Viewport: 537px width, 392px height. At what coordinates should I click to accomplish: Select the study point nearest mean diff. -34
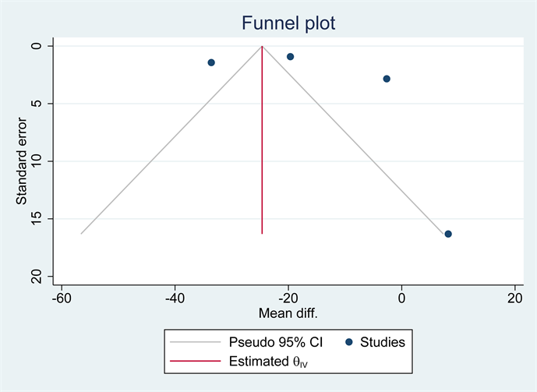click(211, 62)
